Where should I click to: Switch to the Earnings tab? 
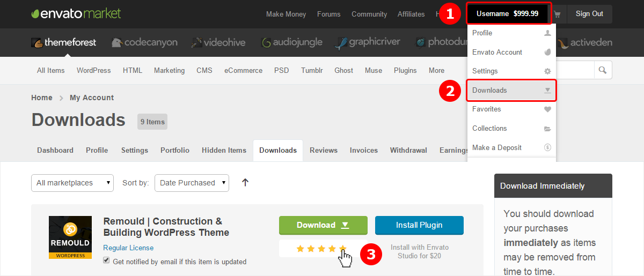point(453,151)
